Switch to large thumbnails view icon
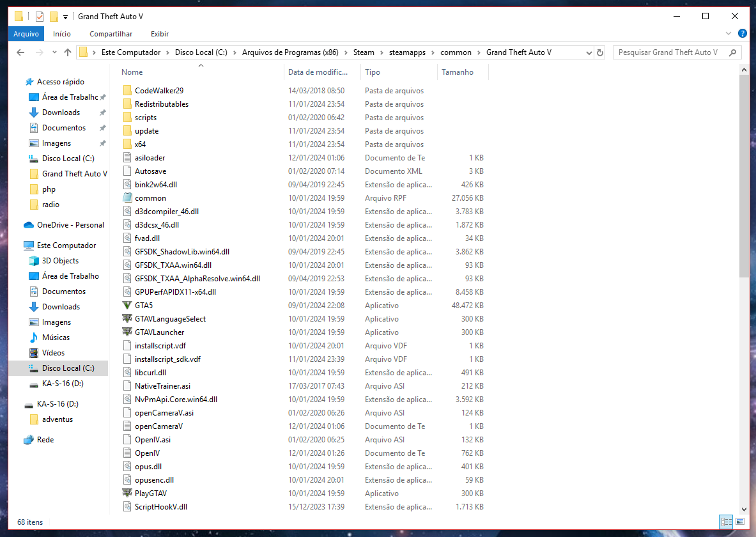756x537 pixels. (x=740, y=522)
